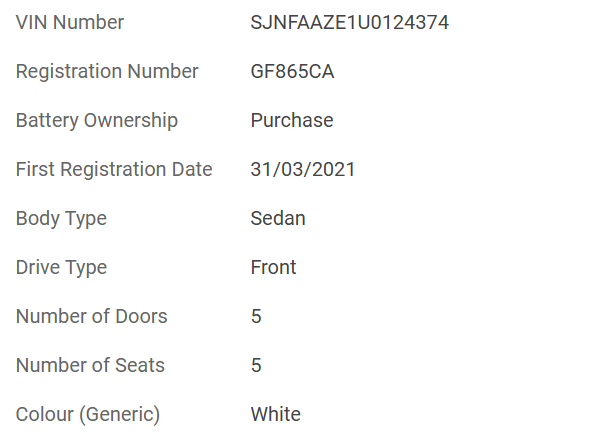This screenshot has height=440, width=593.
Task: Select the Battery Ownership label
Action: pos(96,121)
